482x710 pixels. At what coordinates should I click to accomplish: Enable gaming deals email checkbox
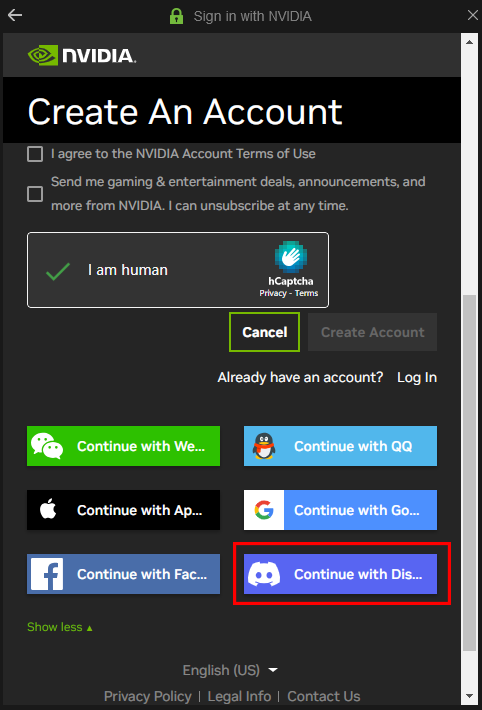click(35, 194)
